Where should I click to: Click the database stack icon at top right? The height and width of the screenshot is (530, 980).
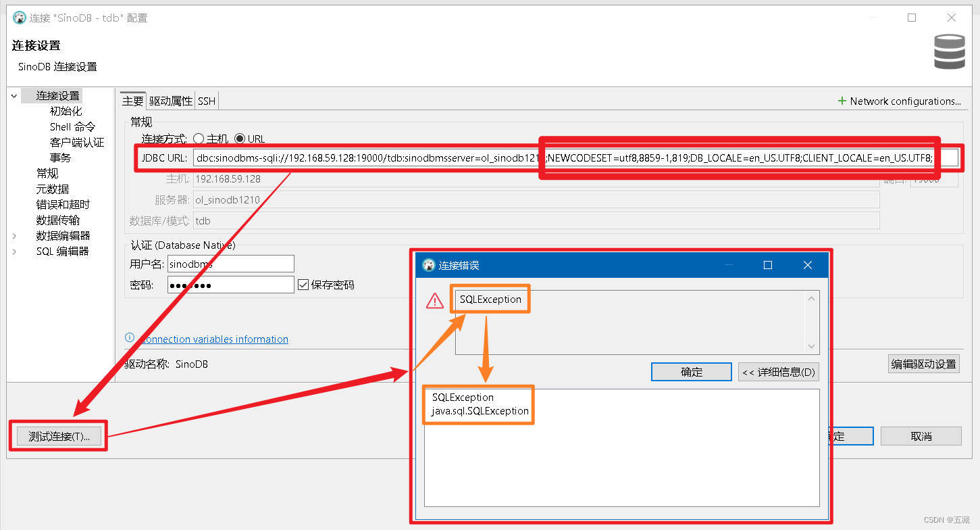click(x=950, y=52)
